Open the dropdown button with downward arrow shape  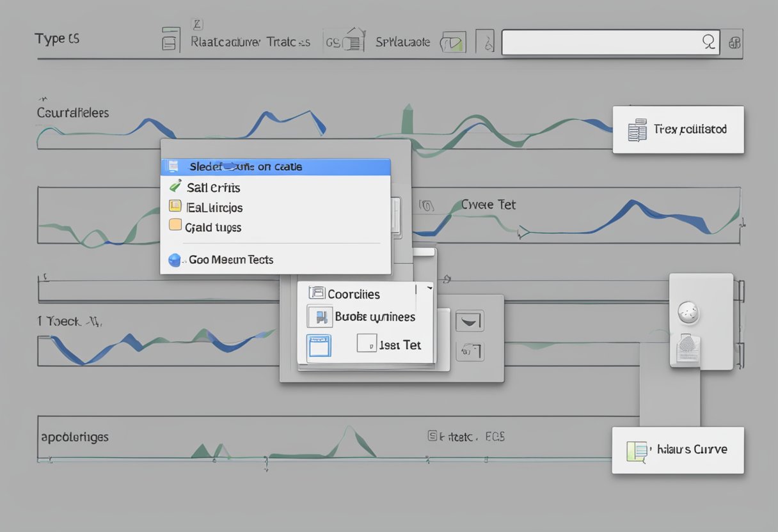[x=469, y=321]
